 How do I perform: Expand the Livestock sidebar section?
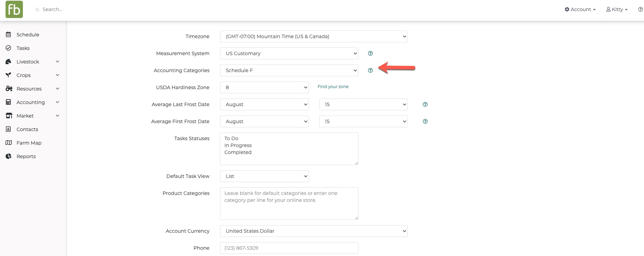pyautogui.click(x=58, y=62)
